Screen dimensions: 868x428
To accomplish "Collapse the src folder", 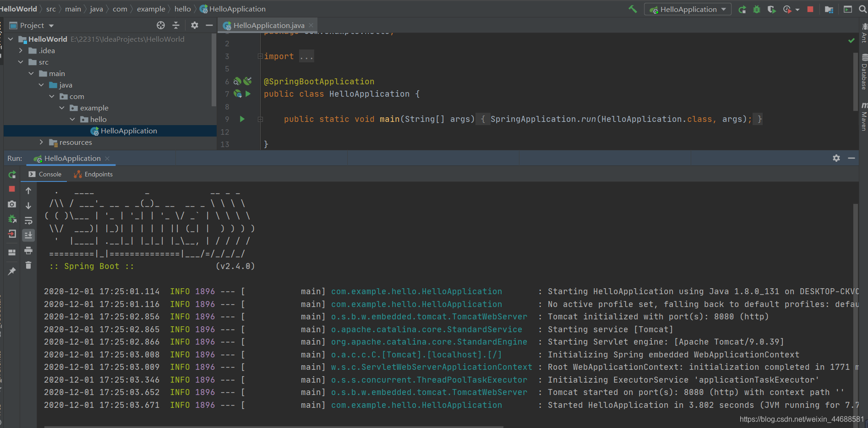I will [21, 62].
